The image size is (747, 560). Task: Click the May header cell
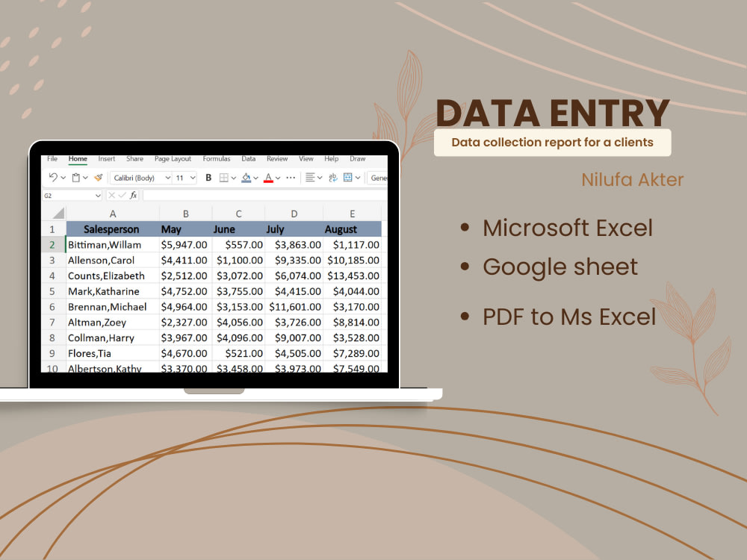click(186, 229)
